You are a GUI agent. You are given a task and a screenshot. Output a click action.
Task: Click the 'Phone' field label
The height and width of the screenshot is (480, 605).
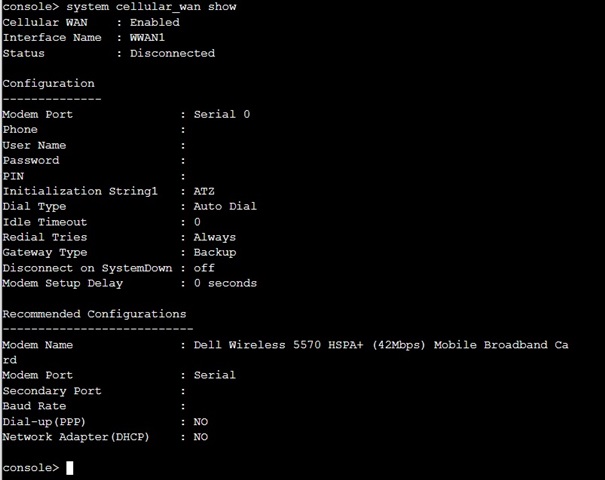(20, 130)
